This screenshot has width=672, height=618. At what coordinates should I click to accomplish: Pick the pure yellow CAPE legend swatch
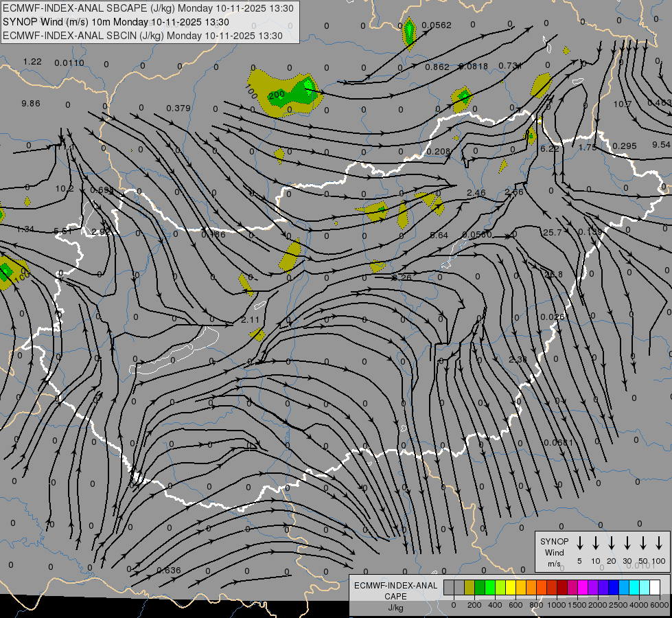click(511, 588)
